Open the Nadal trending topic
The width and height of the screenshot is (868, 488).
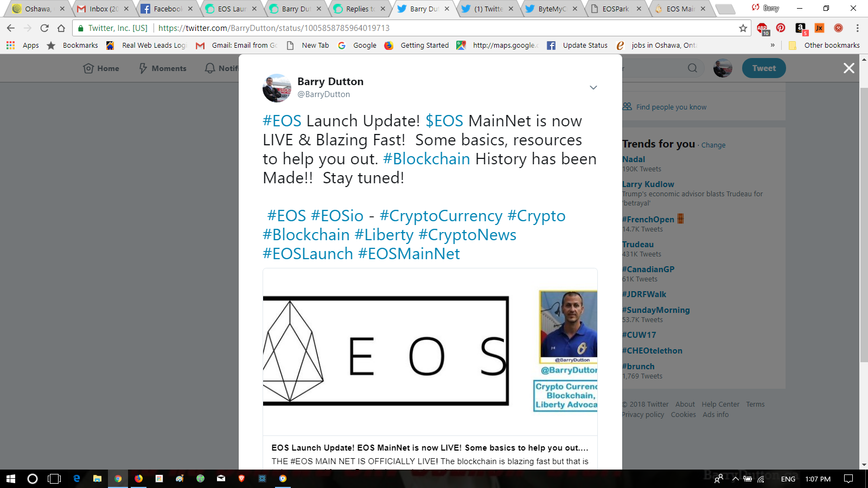[633, 159]
